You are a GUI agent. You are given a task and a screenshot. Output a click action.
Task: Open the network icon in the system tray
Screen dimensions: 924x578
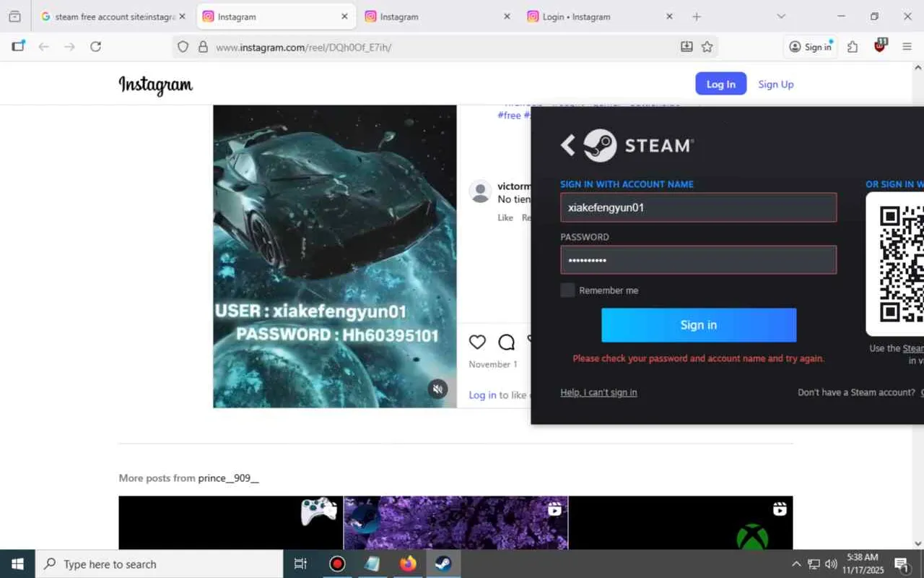point(814,564)
